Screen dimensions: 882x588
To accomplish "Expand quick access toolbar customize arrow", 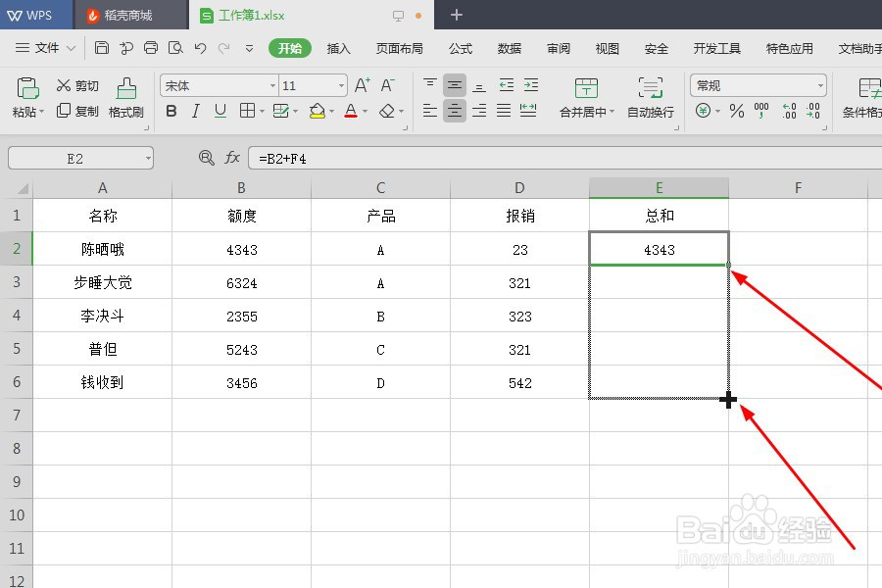I will (249, 48).
